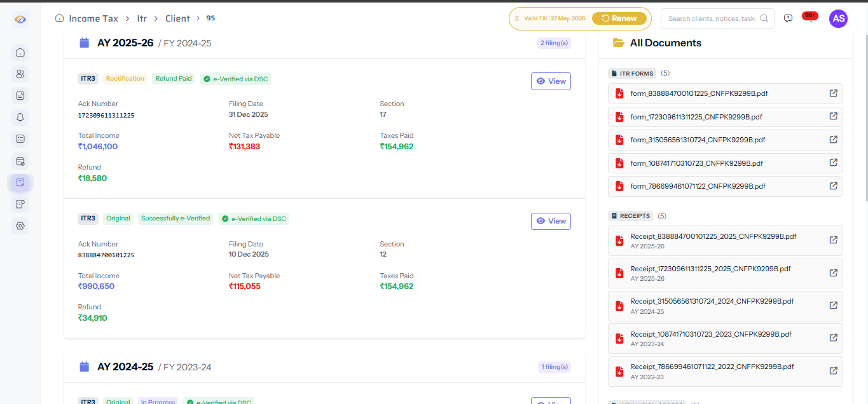Download icon for Receipt_315056561310724_2024 PDF

(619, 306)
